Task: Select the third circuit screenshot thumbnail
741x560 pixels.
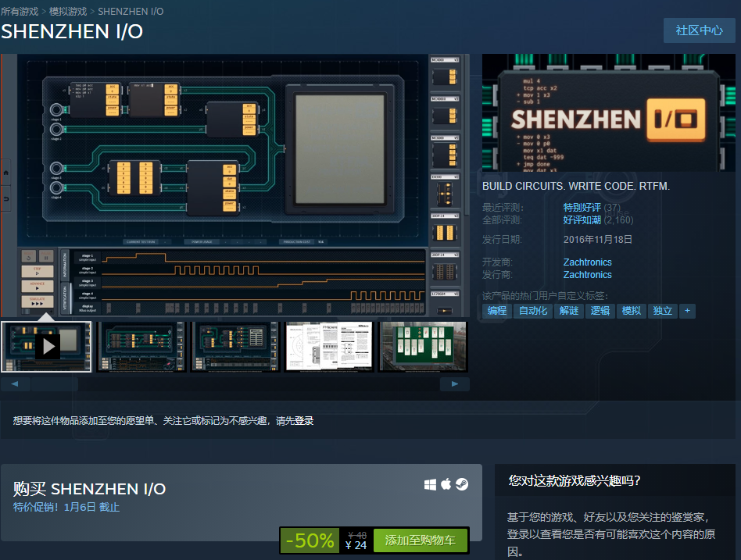Action: [x=234, y=347]
